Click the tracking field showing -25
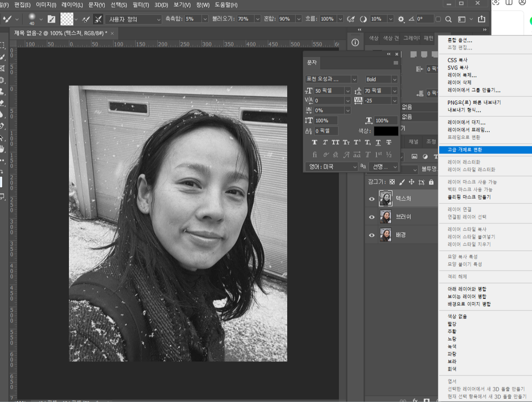This screenshot has height=402, width=532. point(378,101)
